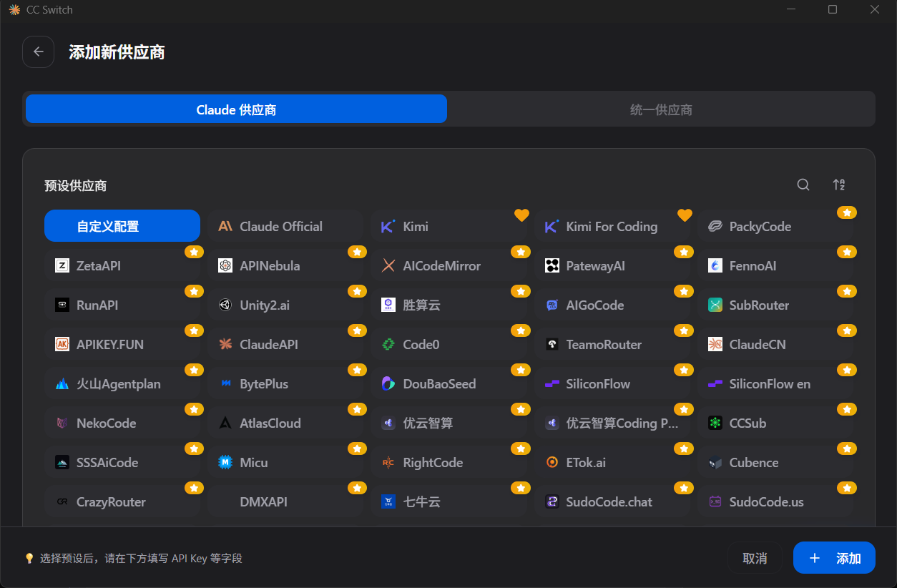Click the 胜算云 logo icon
The width and height of the screenshot is (897, 588).
(x=388, y=305)
